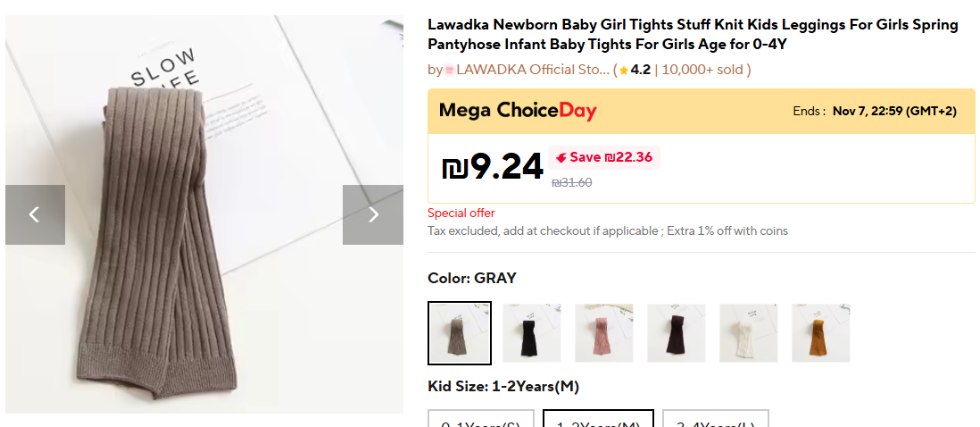
Task: Pick the pink tights color option
Action: [604, 333]
